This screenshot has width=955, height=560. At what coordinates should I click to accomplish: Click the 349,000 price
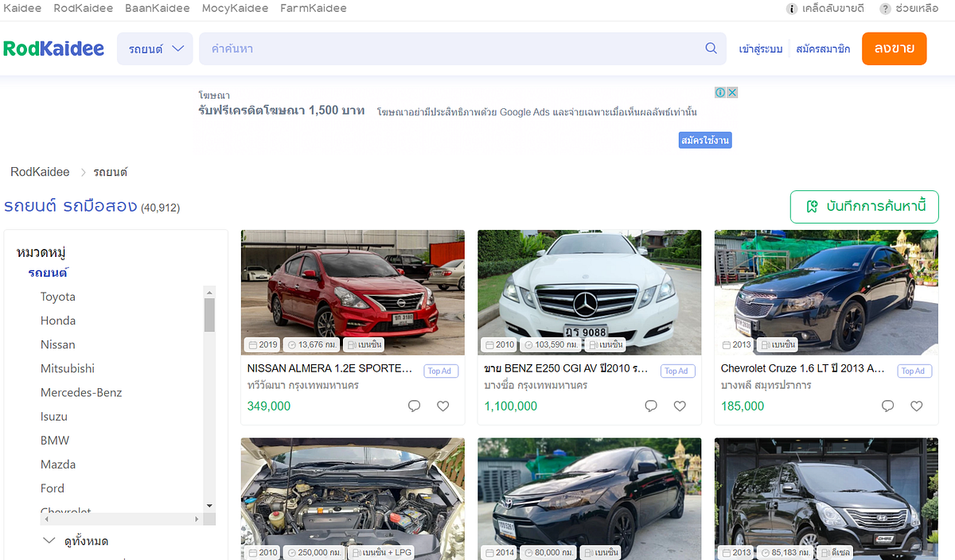(269, 406)
